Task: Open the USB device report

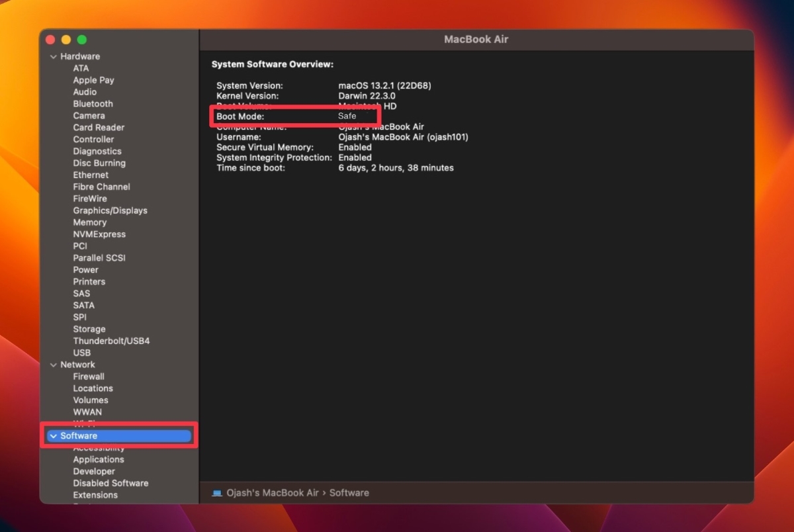Action: click(x=81, y=353)
